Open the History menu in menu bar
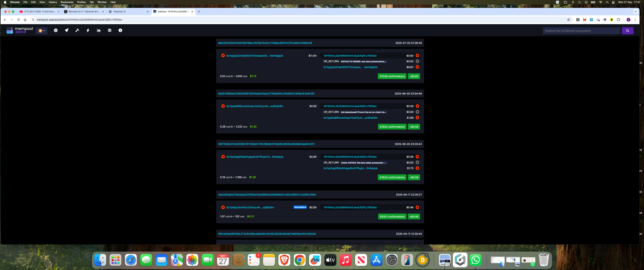This screenshot has height=270, width=644. pos(53,2)
